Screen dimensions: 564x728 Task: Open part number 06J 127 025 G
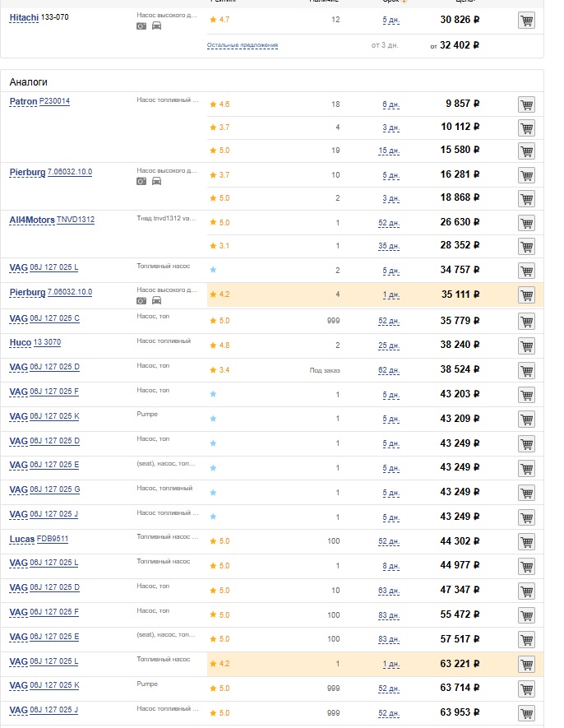[55, 489]
